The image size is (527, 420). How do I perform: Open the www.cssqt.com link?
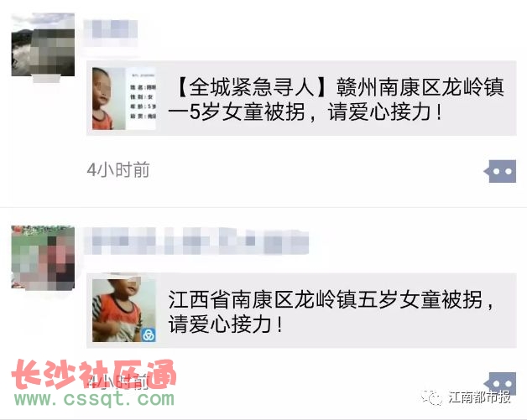coord(95,398)
